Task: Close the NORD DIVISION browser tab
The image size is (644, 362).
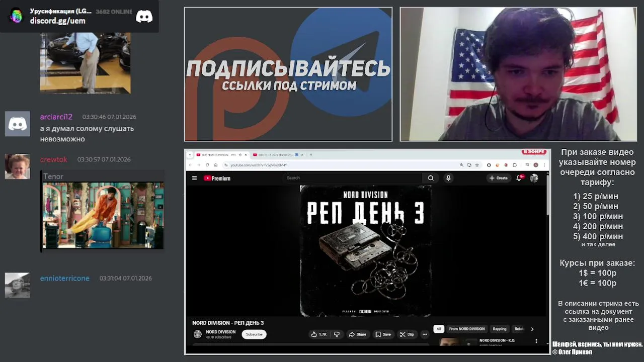Action: pyautogui.click(x=246, y=155)
